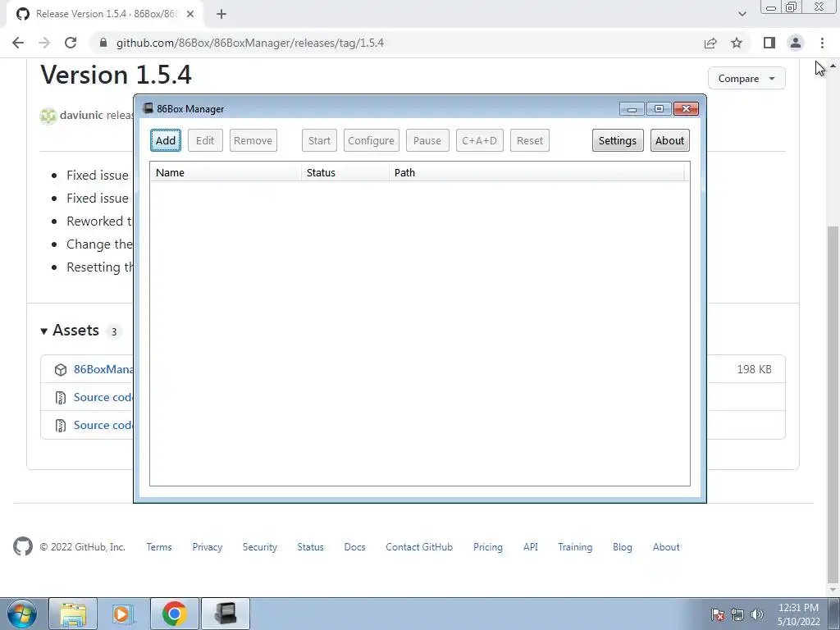The width and height of the screenshot is (840, 630).
Task: Open File Explorer from the taskbar
Action: coord(73,614)
